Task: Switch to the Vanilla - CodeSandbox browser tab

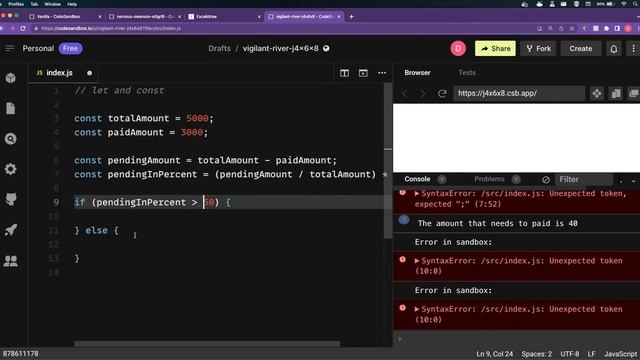Action: (x=64, y=17)
